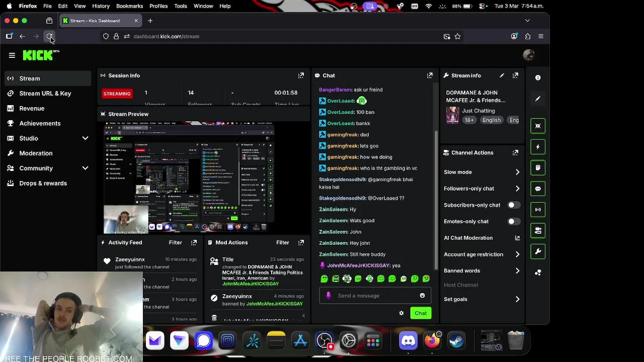Click the 18+ stream tag
This screenshot has width=644, height=362.
coord(469,120)
